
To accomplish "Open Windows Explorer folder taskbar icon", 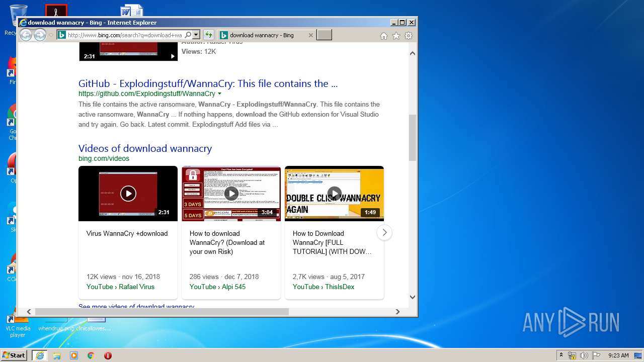I will [x=57, y=355].
